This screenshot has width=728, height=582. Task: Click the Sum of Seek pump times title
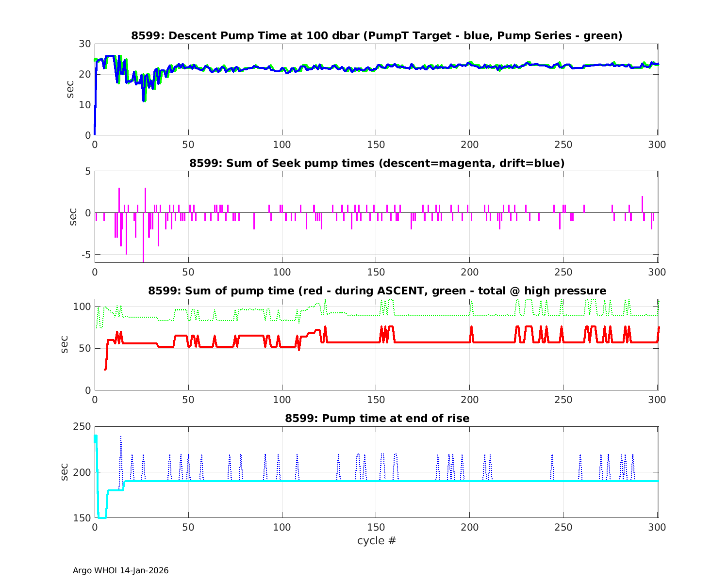pos(377,163)
